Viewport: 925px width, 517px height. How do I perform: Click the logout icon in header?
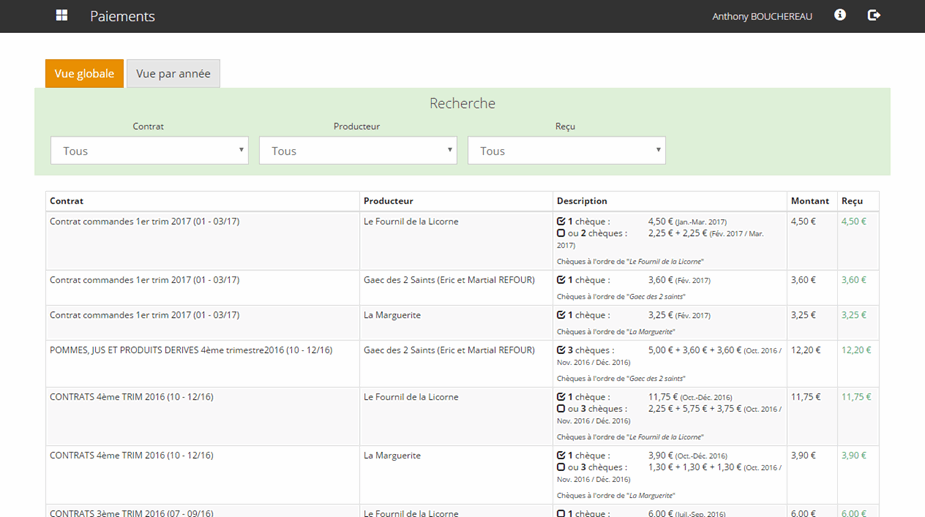click(873, 16)
